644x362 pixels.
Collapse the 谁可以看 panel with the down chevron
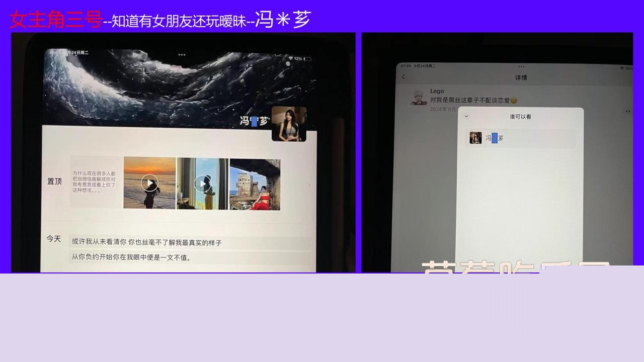tap(466, 116)
